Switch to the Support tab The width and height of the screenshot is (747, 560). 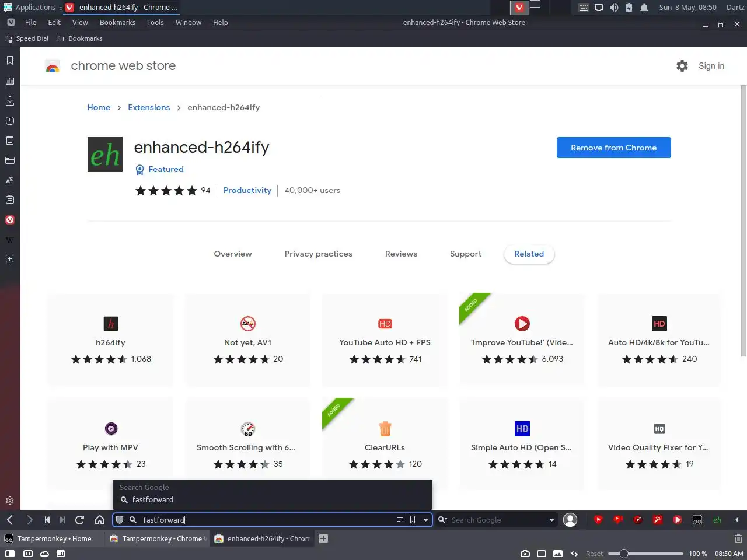466,254
